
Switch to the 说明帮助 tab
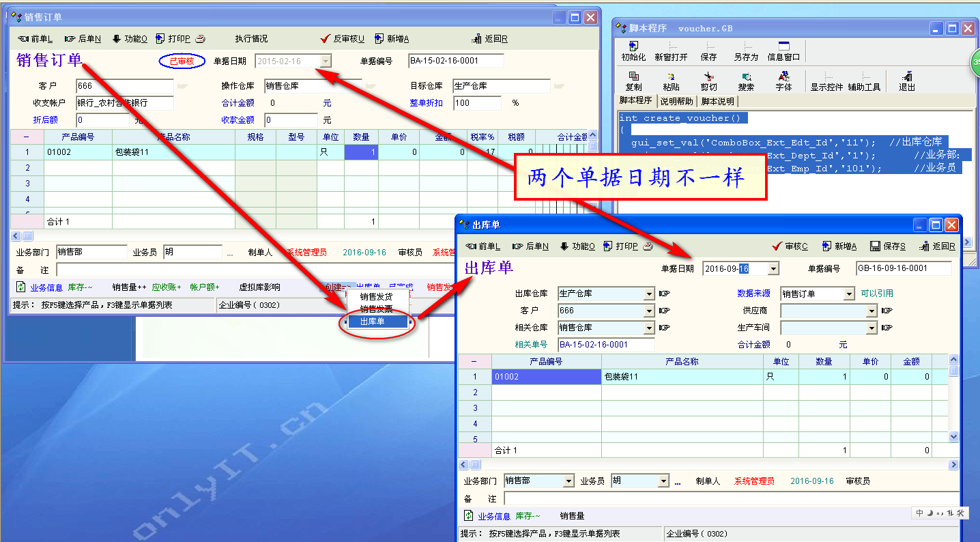coord(676,101)
